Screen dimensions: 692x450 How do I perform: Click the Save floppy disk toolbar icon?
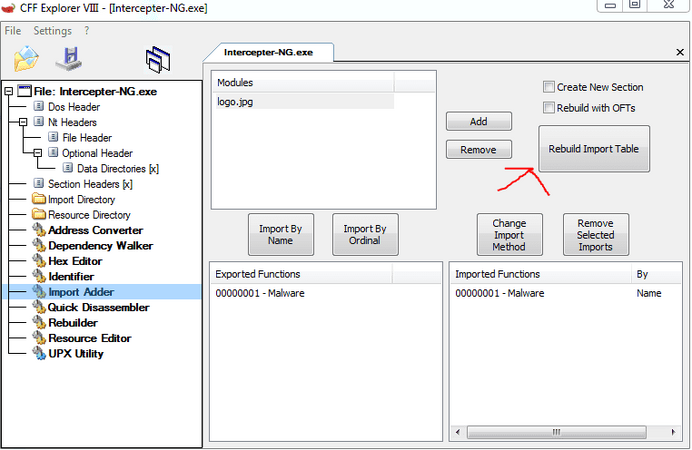click(69, 59)
